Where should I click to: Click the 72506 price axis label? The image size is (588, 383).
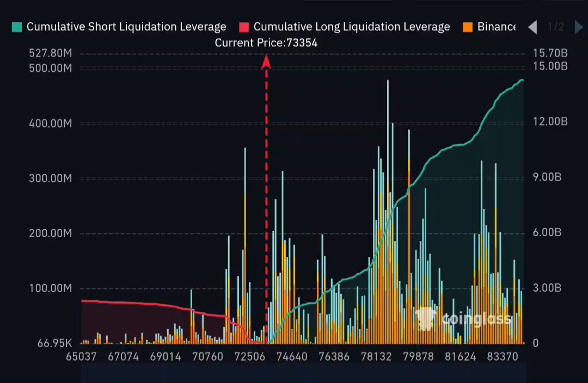tap(250, 356)
